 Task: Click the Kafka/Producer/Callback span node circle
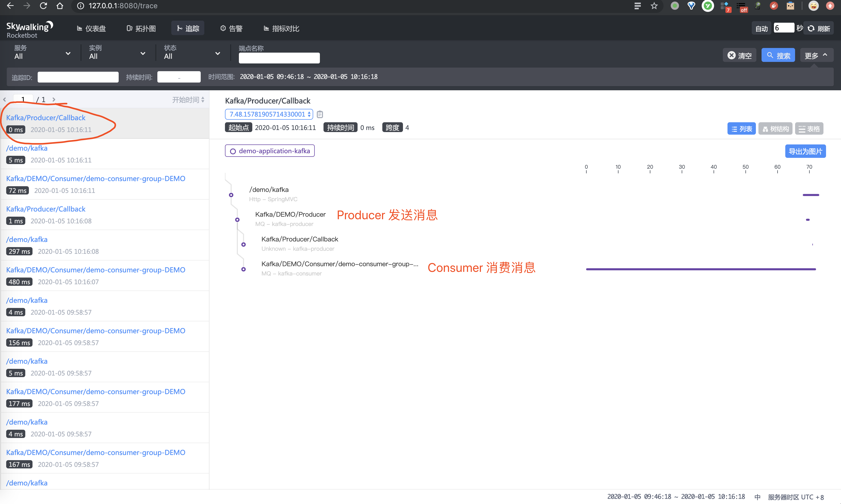tap(243, 245)
